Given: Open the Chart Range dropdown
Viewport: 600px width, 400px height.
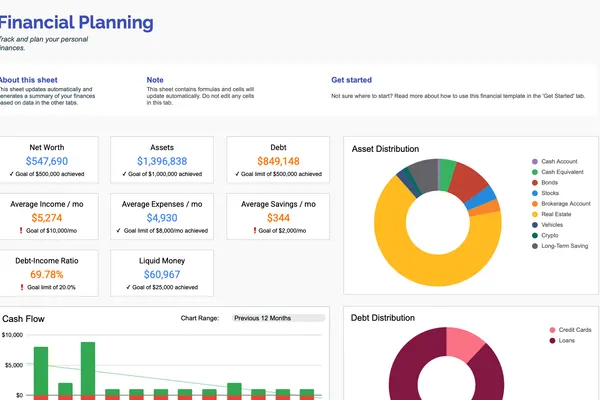Looking at the screenshot, I should pyautogui.click(x=278, y=318).
